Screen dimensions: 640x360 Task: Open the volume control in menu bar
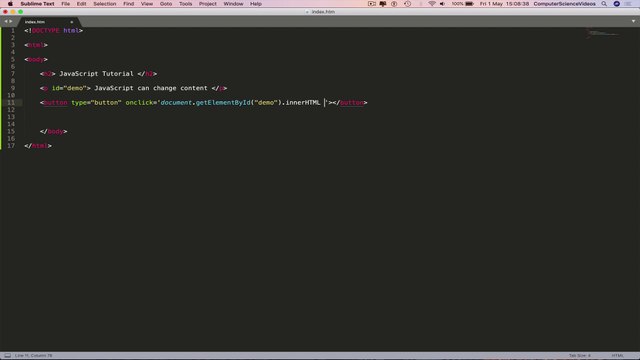(x=442, y=4)
